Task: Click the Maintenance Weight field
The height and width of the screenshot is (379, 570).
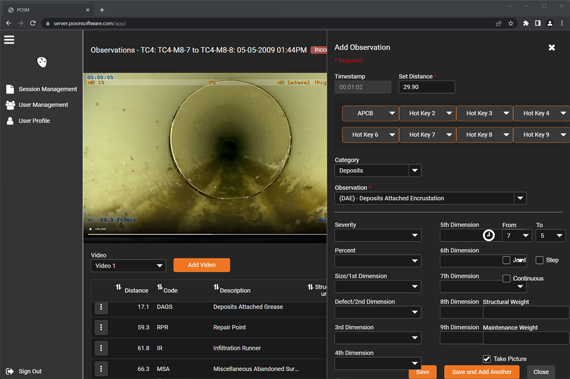Action: pyautogui.click(x=526, y=338)
